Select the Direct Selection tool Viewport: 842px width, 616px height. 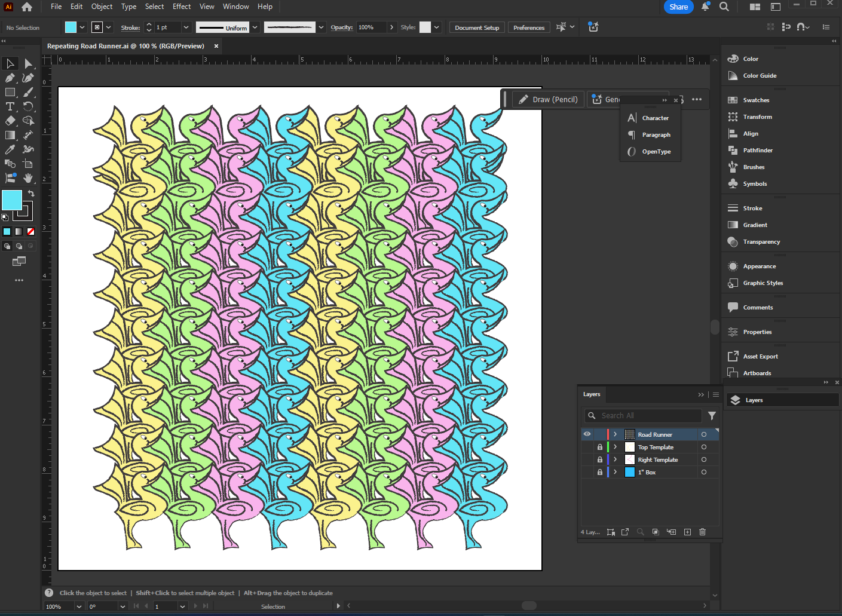click(28, 63)
